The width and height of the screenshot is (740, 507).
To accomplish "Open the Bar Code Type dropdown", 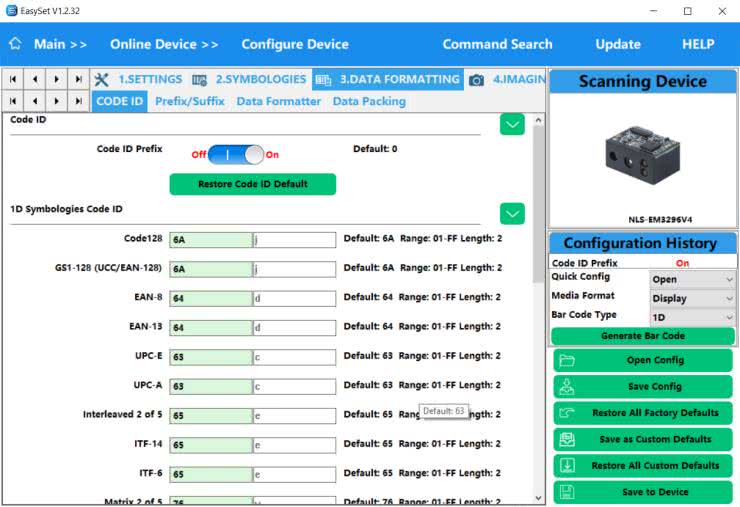I will point(692,316).
